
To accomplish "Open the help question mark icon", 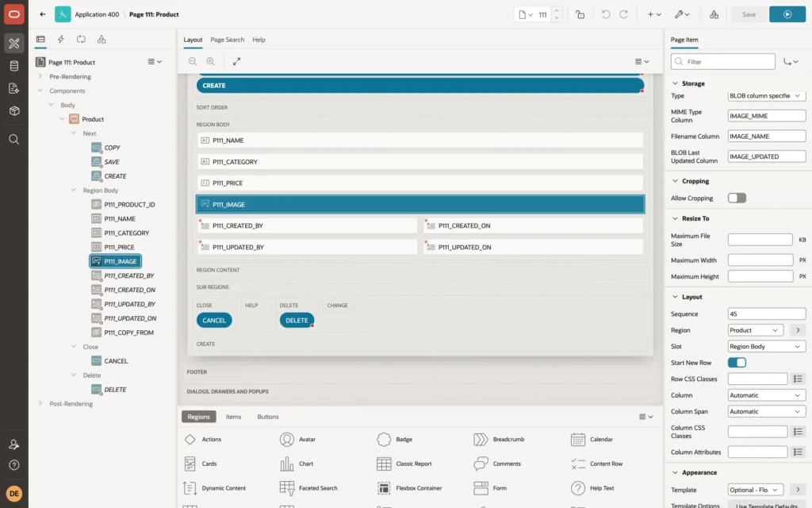I will (x=14, y=465).
